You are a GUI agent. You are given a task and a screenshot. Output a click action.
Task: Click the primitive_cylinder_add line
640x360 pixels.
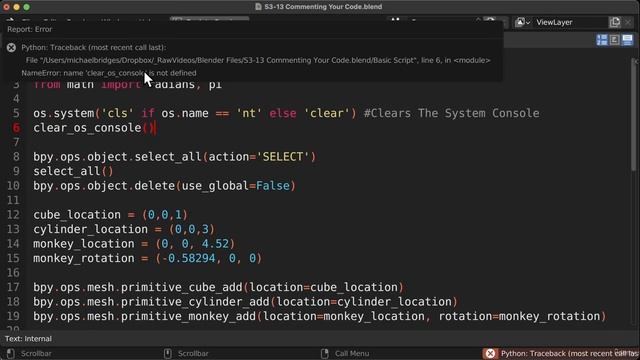pyautogui.click(x=245, y=302)
